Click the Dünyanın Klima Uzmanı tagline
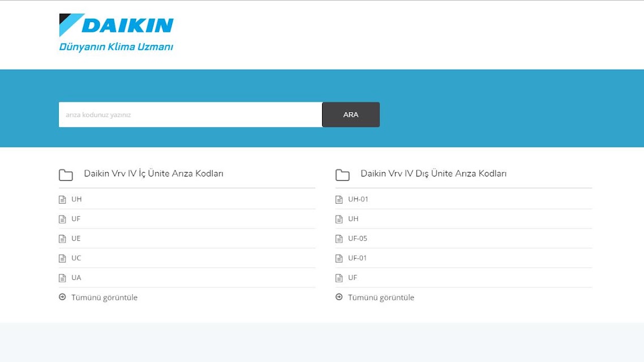Viewport: 644px width, 362px height. (x=116, y=47)
